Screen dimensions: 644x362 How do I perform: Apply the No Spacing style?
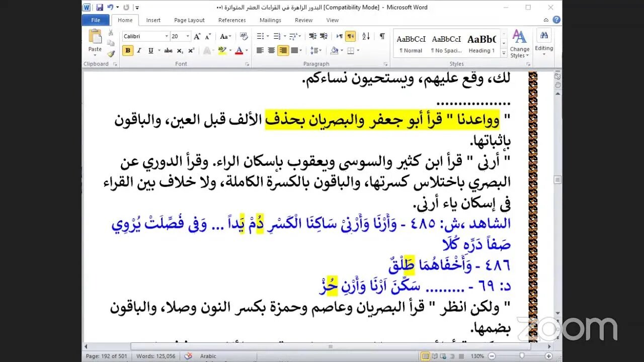pos(446,43)
